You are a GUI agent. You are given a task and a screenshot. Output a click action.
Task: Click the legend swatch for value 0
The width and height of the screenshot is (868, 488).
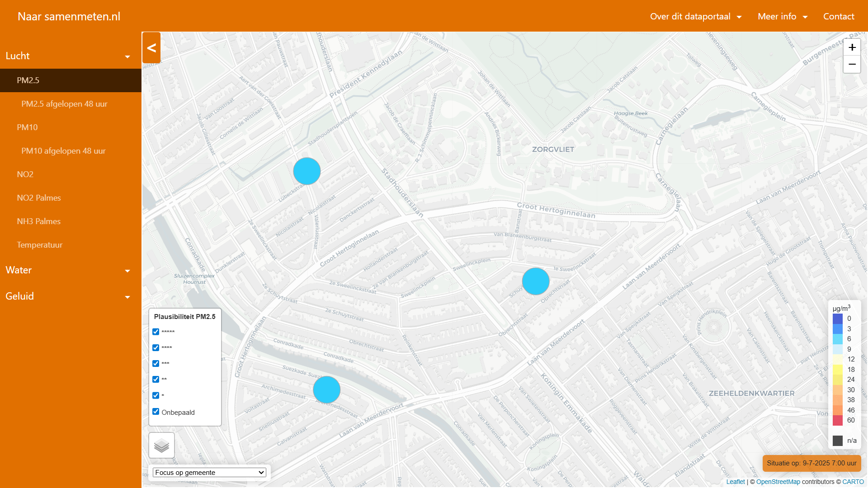pos(838,319)
